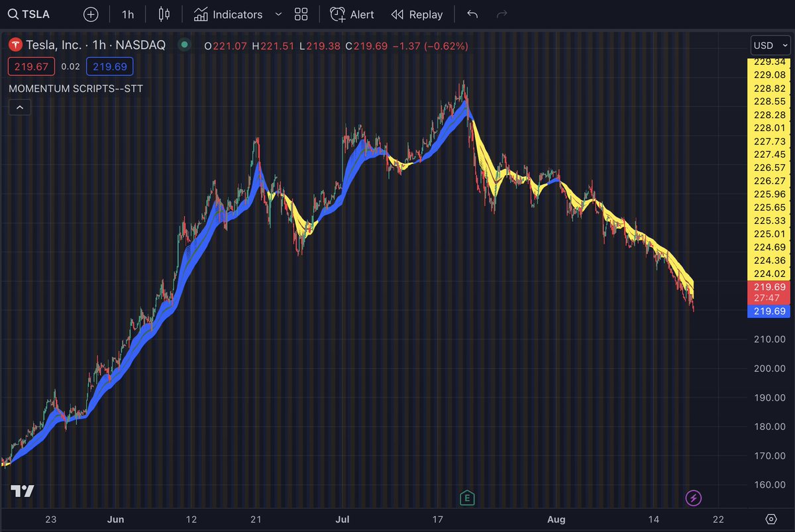This screenshot has width=795, height=532.
Task: Click the 226.57 yellow price label
Action: tap(768, 168)
